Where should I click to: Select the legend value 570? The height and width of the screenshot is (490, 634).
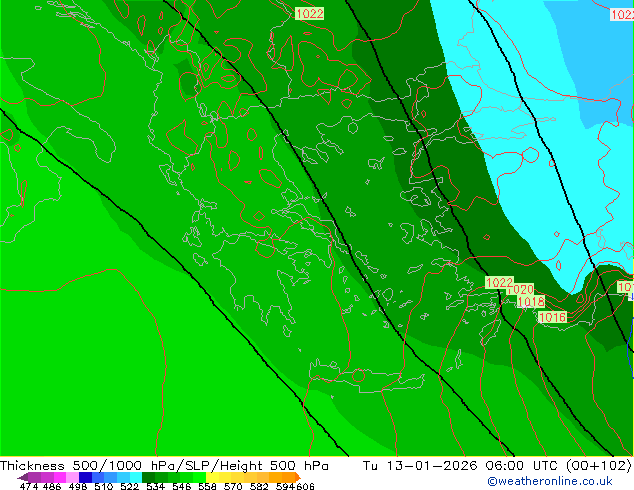point(233,486)
